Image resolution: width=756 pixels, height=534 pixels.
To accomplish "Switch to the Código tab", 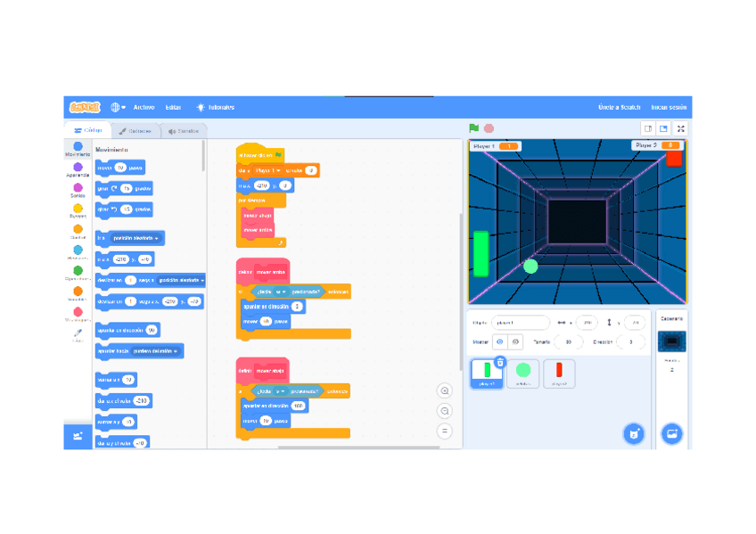I will (x=87, y=130).
